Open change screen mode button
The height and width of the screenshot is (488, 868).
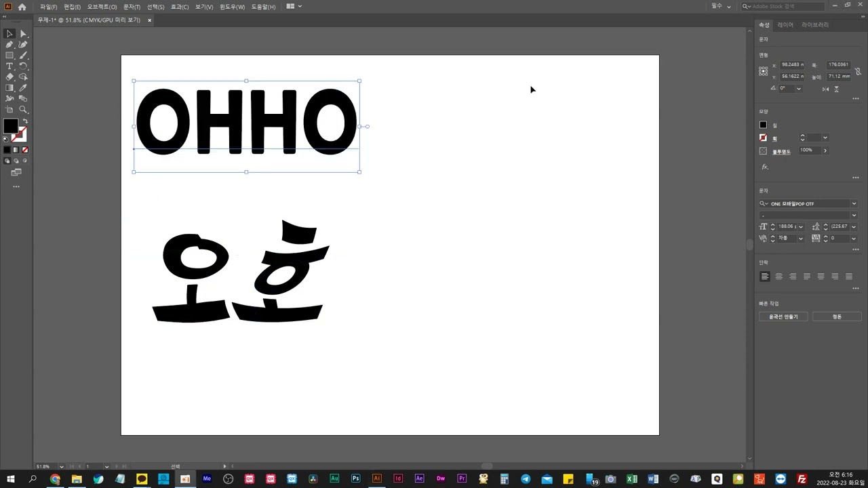(16, 173)
